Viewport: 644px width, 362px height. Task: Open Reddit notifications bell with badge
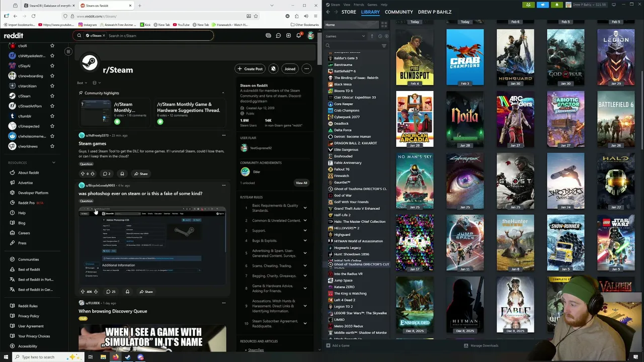pyautogui.click(x=298, y=36)
